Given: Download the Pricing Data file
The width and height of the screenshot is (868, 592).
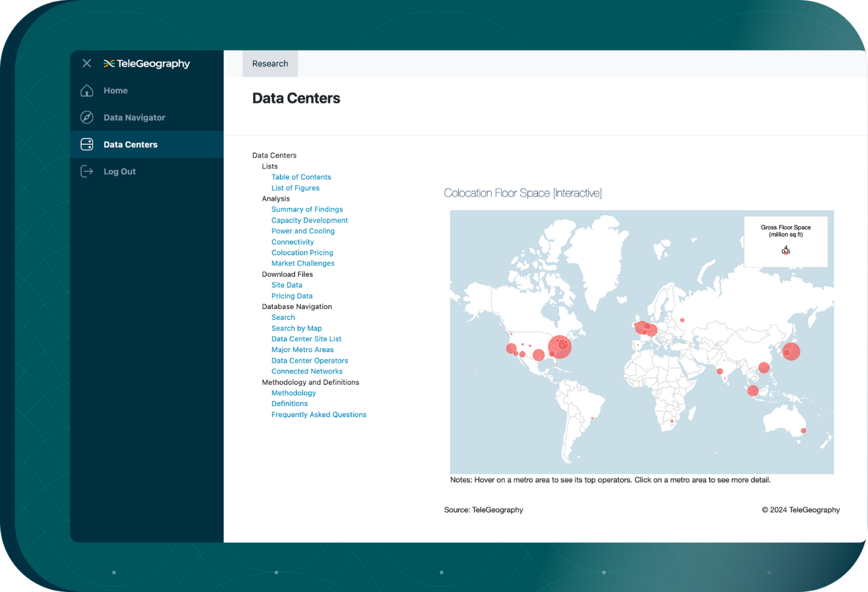Looking at the screenshot, I should pyautogui.click(x=292, y=296).
